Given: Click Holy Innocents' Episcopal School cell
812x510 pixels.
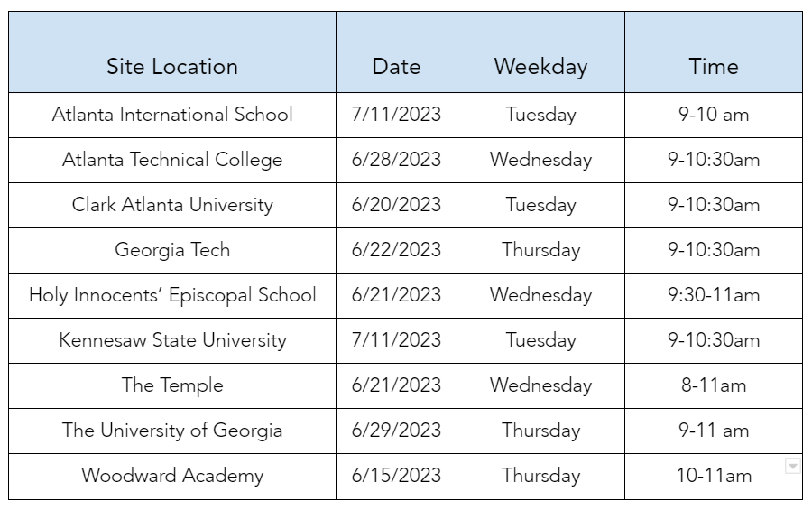Looking at the screenshot, I should [172, 295].
